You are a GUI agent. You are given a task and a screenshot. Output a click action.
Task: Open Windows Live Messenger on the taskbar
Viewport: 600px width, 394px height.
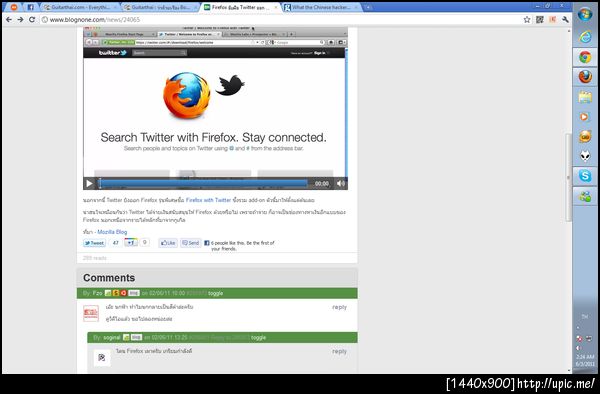(585, 197)
